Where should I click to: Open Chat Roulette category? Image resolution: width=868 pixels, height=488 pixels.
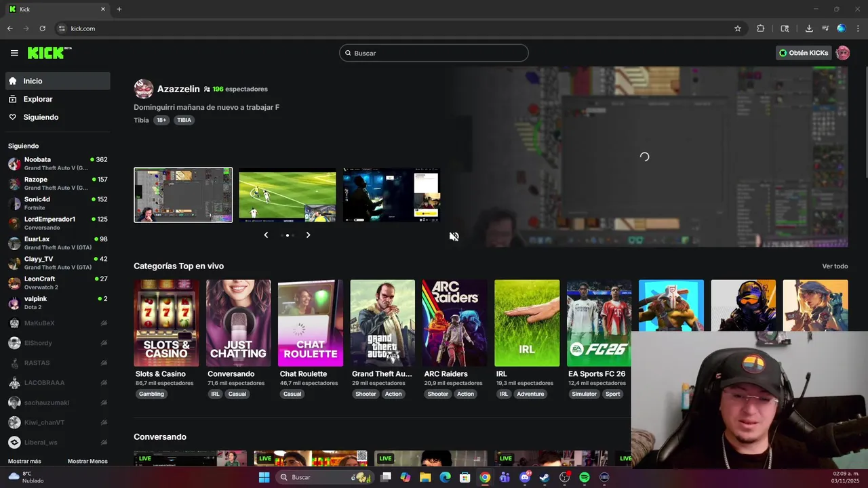pyautogui.click(x=311, y=323)
